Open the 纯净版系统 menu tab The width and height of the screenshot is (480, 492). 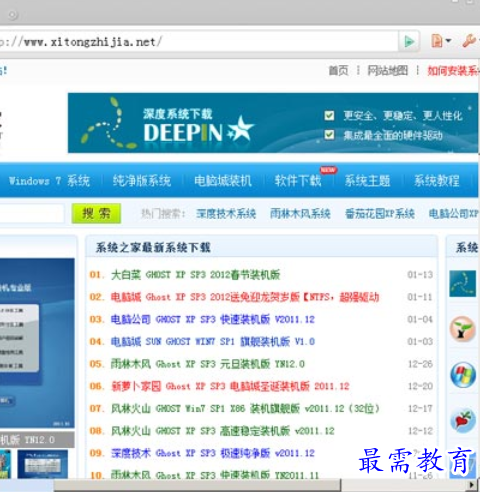[x=142, y=181]
